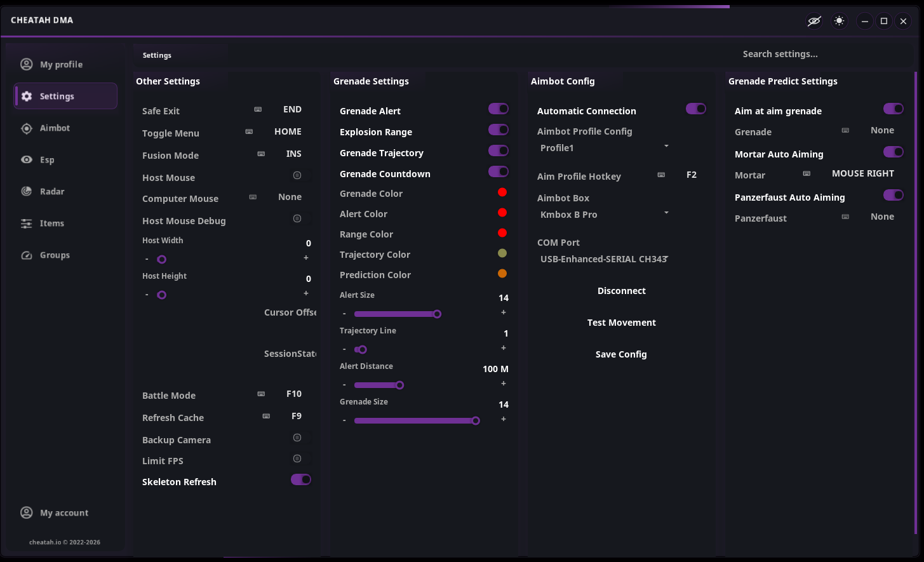This screenshot has width=924, height=562.
Task: Click the Disconnect button
Action: pos(621,290)
